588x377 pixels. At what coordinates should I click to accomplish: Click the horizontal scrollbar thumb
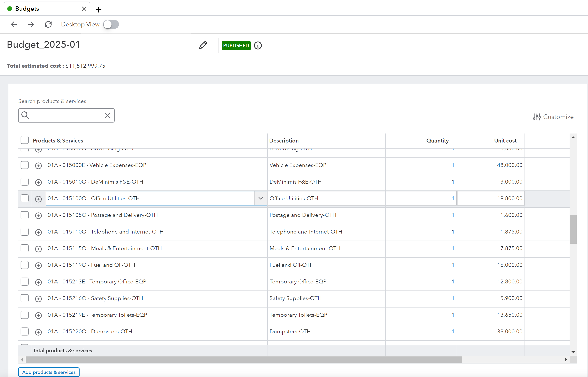tap(244, 360)
